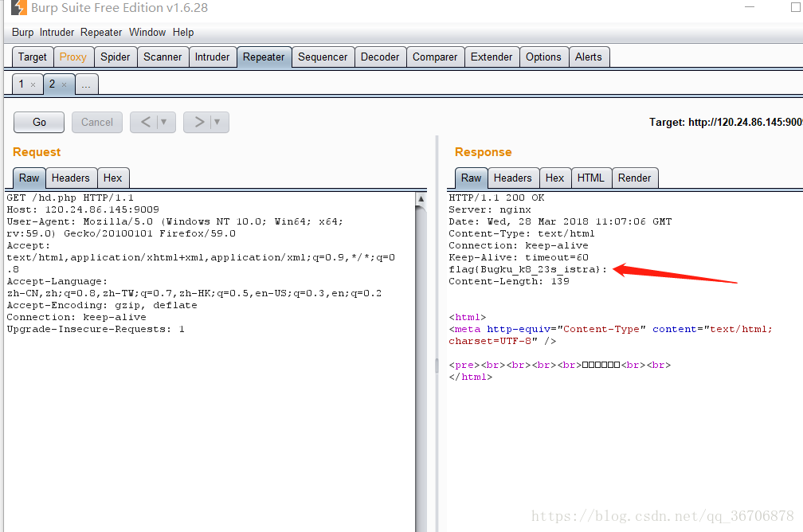Select the Request Headers tab
This screenshot has height=532, width=803.
coord(71,178)
